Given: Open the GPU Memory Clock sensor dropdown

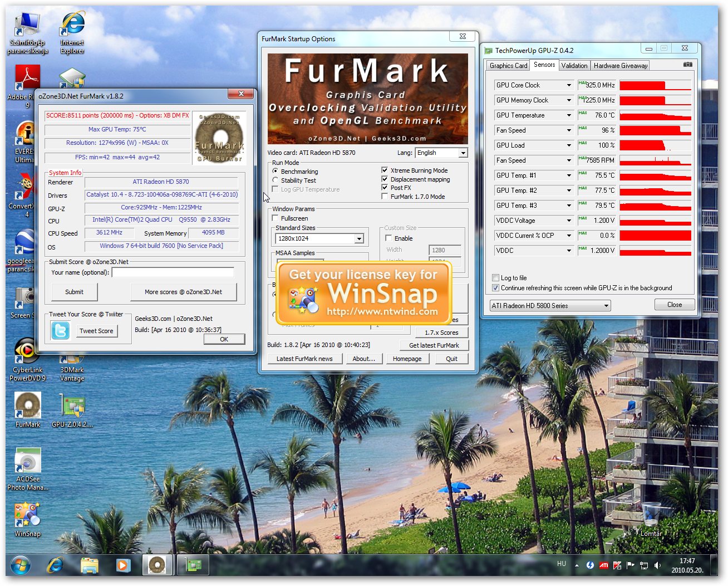Looking at the screenshot, I should (x=534, y=100).
